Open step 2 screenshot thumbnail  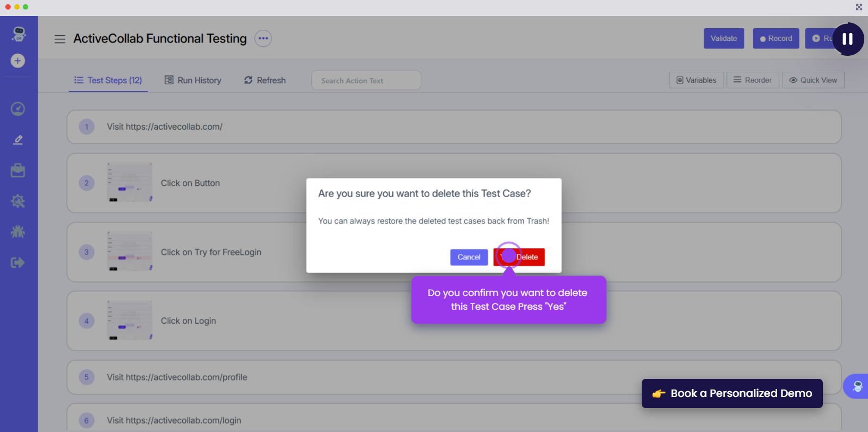click(130, 183)
